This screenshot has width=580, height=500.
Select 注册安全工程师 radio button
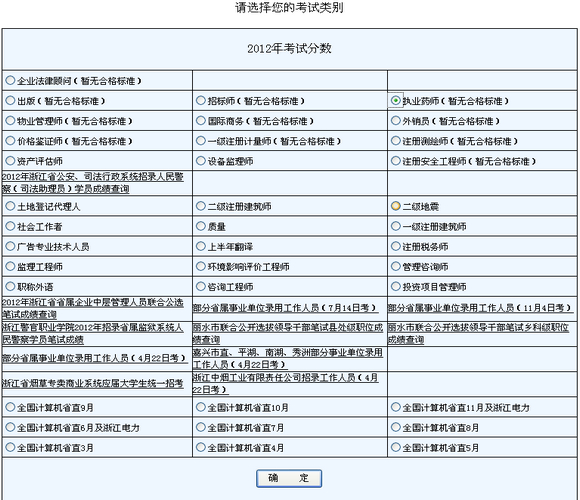pyautogui.click(x=396, y=161)
